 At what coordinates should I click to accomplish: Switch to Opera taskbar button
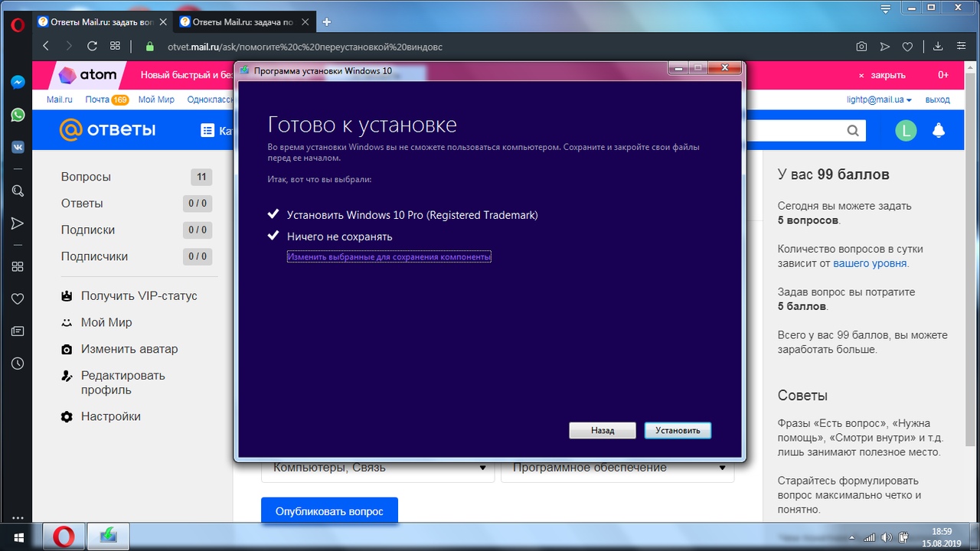(x=64, y=536)
